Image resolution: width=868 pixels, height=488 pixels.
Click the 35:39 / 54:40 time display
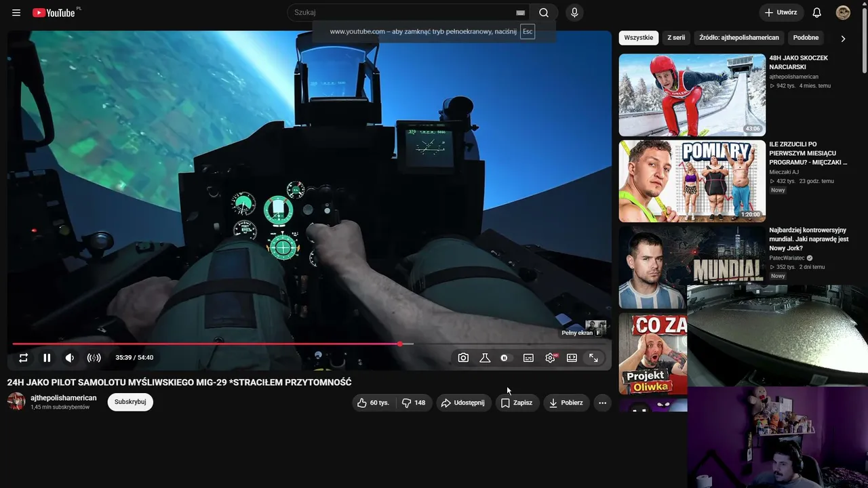click(134, 358)
